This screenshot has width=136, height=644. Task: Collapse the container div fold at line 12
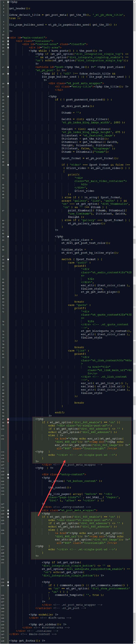8,41
